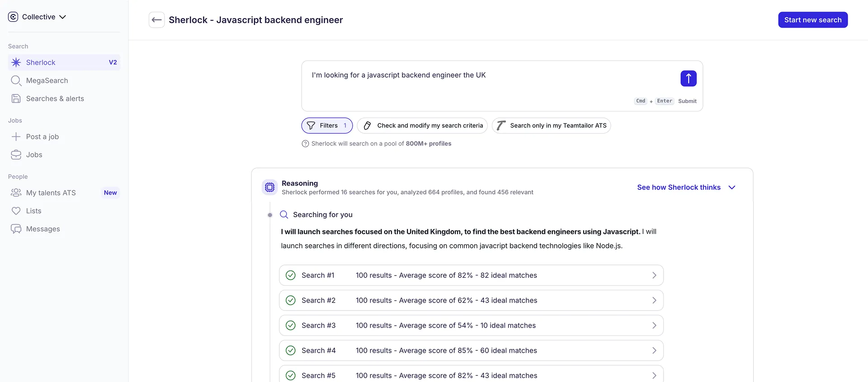
Task: Click Search #3 "Average score of 54%" text
Action: (x=436, y=326)
